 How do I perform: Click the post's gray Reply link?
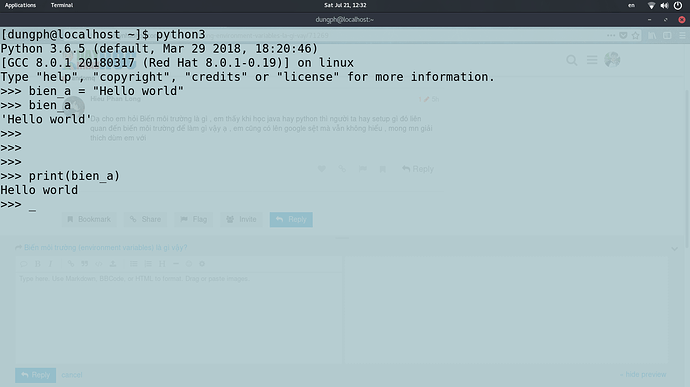click(418, 169)
